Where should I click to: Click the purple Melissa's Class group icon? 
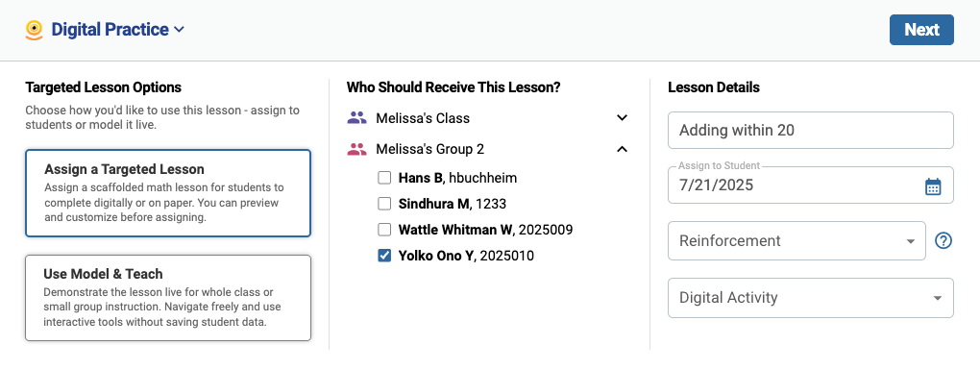click(x=356, y=117)
